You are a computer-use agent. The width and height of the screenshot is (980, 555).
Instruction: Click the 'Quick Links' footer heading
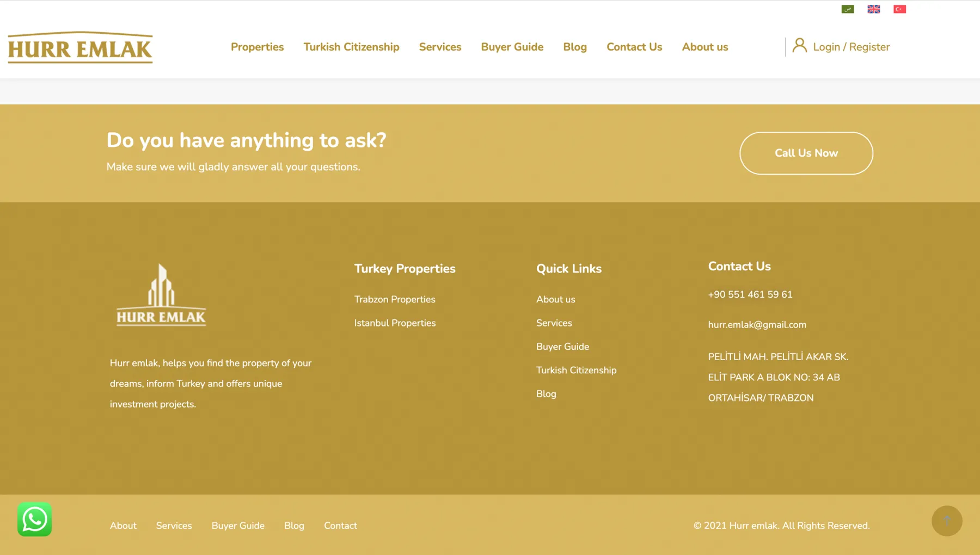click(x=568, y=269)
